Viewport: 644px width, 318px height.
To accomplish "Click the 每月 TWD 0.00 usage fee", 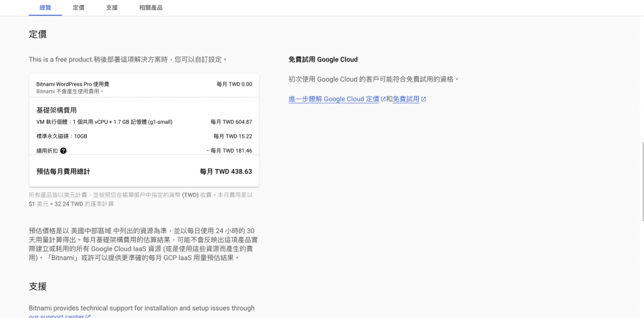I will 234,84.
